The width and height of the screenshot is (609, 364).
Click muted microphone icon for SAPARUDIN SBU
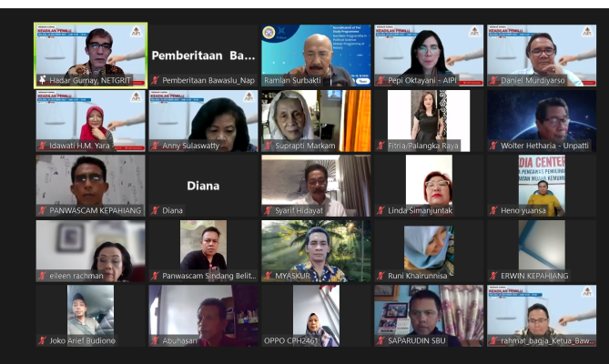(381, 341)
